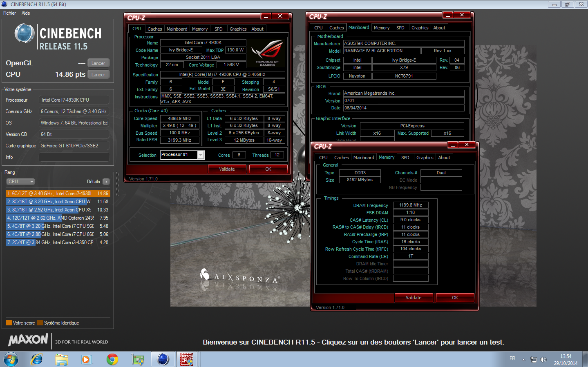Show hidden system tray icons
This screenshot has height=367, width=588.
point(523,360)
